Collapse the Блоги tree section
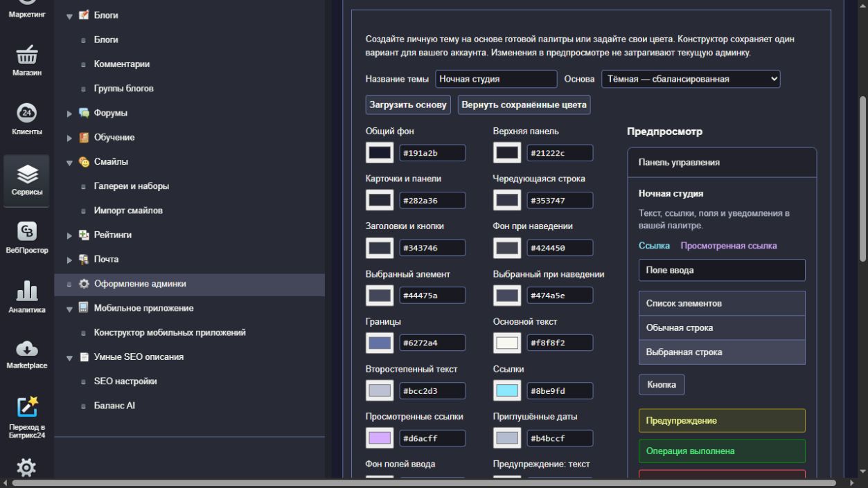This screenshot has width=868, height=488. coord(69,16)
